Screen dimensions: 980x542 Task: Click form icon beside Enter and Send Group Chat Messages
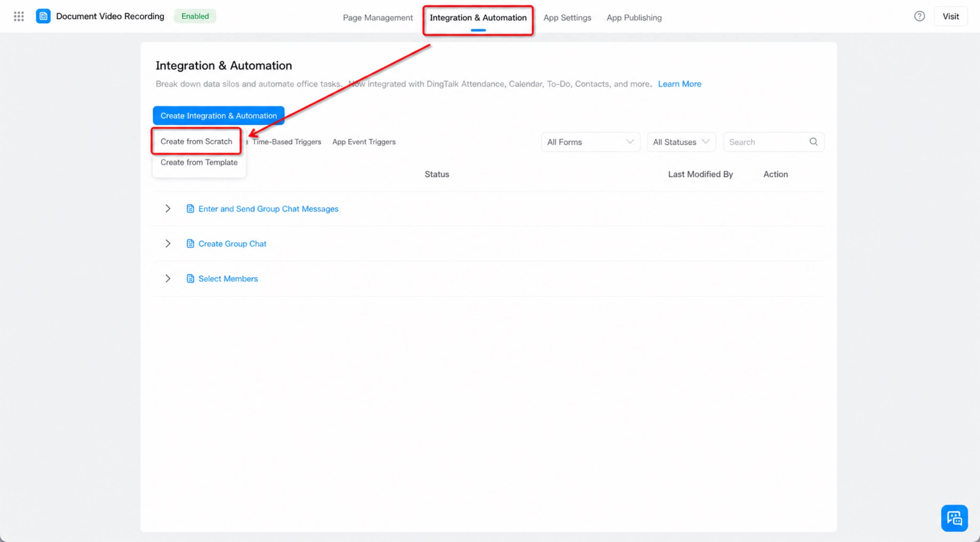coord(190,208)
